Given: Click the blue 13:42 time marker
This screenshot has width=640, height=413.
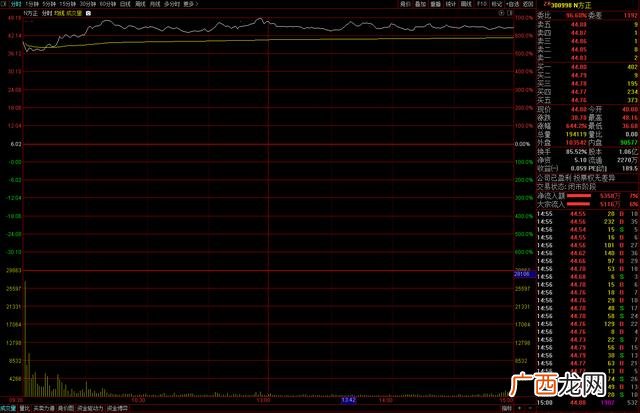Looking at the screenshot, I should click(349, 400).
